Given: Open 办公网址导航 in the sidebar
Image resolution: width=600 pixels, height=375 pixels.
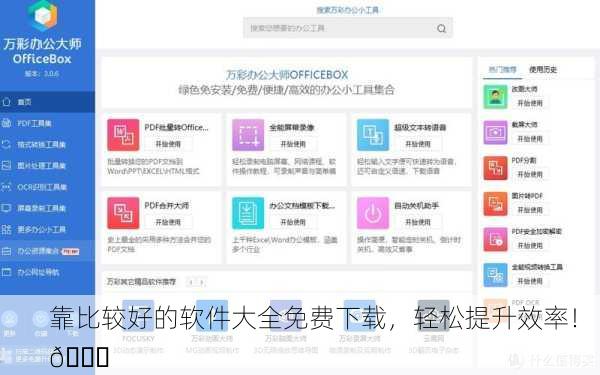Looking at the screenshot, I should [x=47, y=272].
